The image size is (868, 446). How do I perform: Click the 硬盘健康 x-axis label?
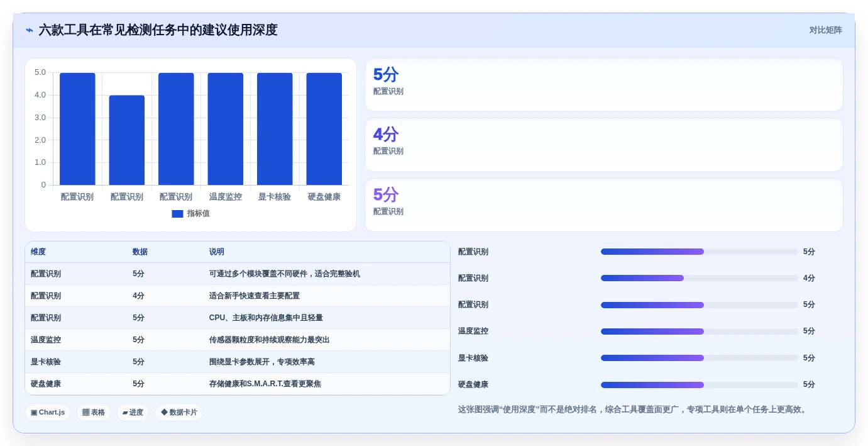click(324, 197)
